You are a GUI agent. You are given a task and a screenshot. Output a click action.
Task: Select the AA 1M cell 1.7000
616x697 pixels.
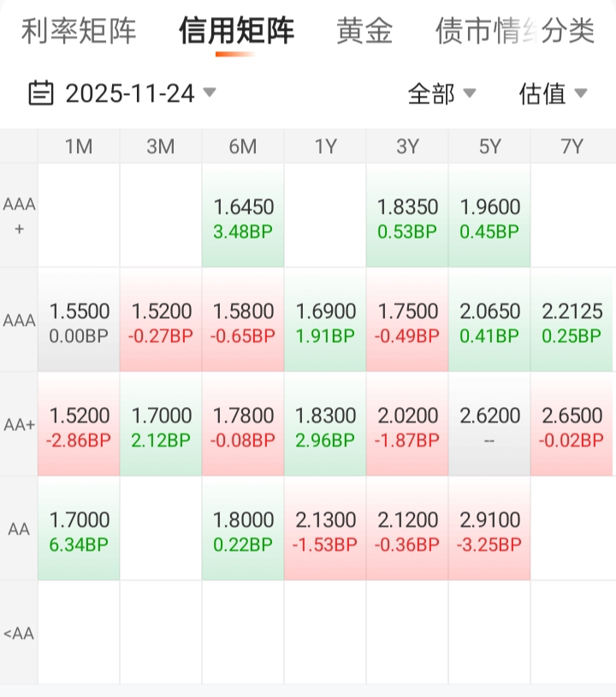79,530
